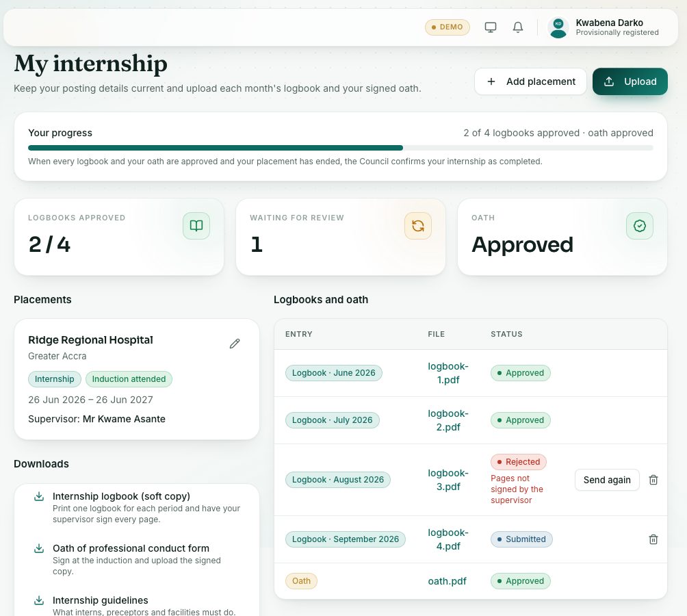The width and height of the screenshot is (687, 616).
Task: Click download icon for Oath of professional conduct form
Action: click(39, 548)
